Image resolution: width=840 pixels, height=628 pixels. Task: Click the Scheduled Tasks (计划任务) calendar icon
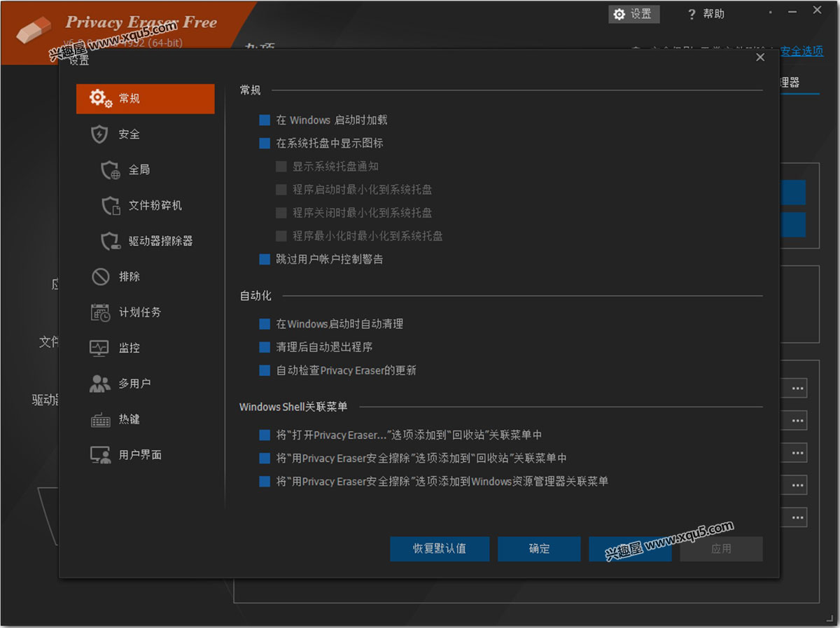coord(100,313)
